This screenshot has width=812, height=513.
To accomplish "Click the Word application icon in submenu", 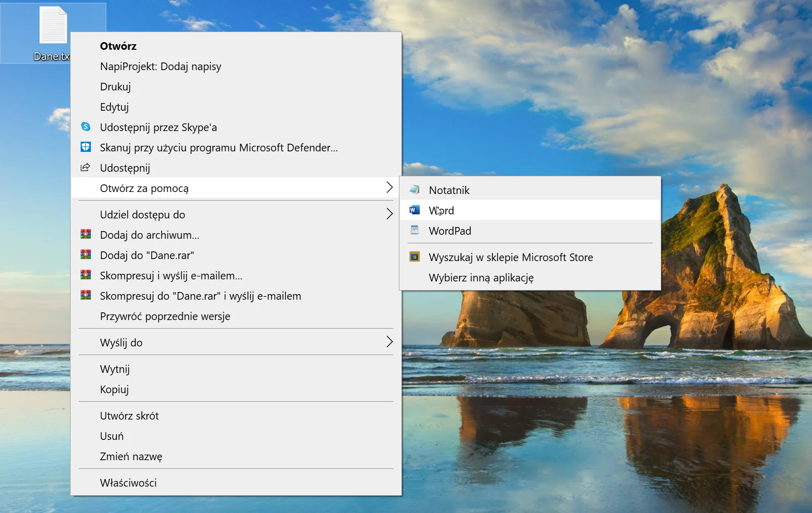I will click(x=415, y=210).
